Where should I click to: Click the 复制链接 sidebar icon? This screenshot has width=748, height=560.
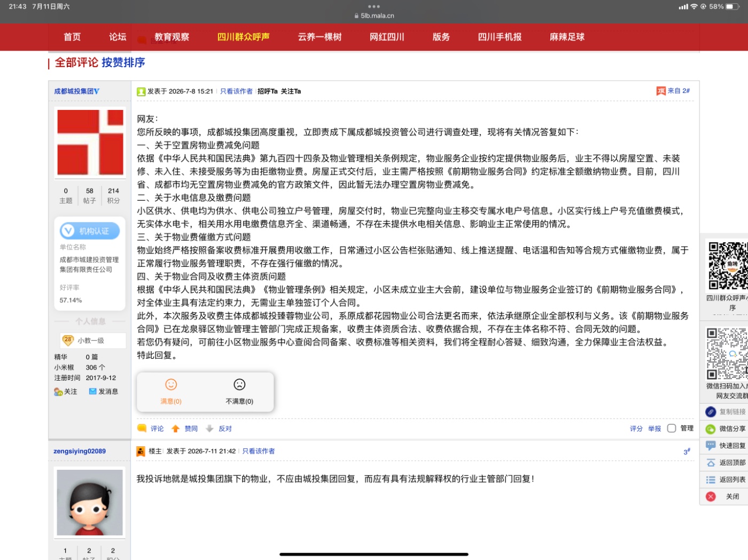711,412
